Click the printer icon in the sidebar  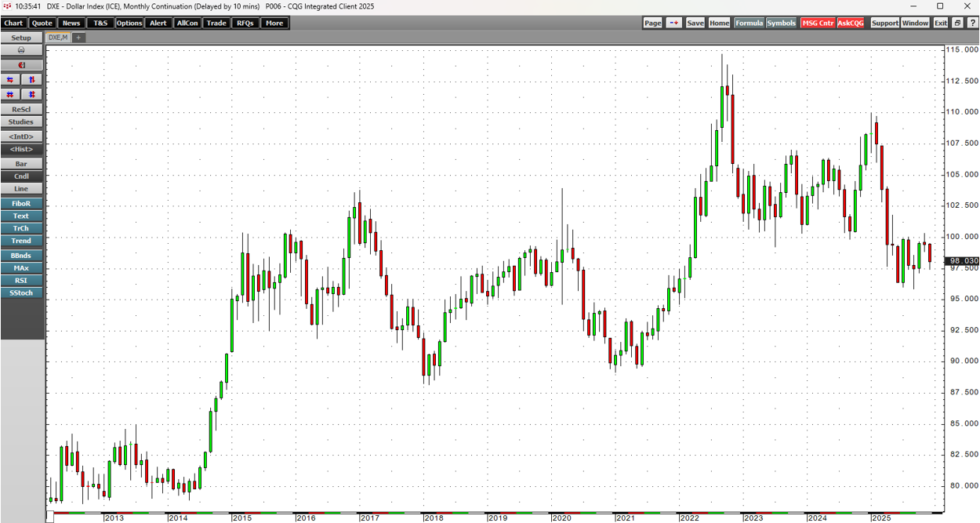click(x=21, y=51)
